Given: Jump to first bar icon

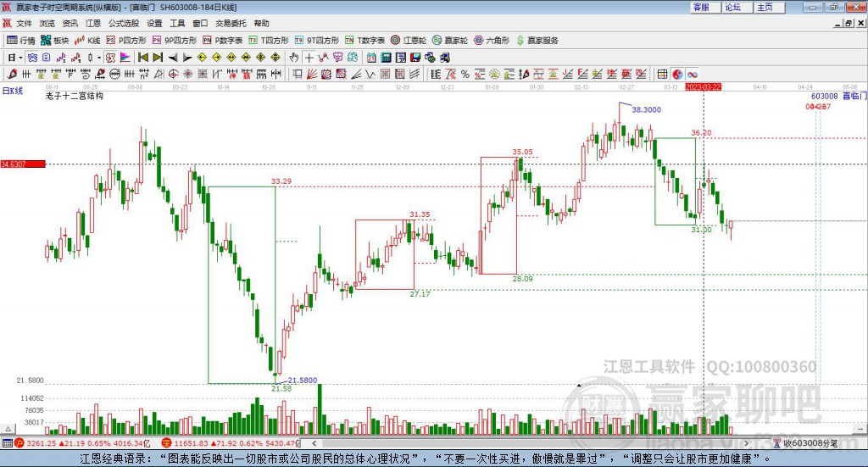Looking at the screenshot, I should [142, 58].
